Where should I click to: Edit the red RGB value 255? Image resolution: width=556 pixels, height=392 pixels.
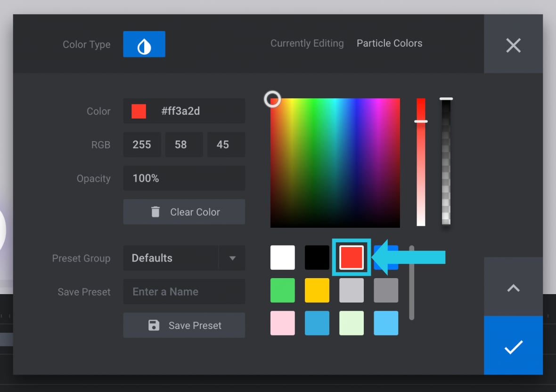(142, 144)
